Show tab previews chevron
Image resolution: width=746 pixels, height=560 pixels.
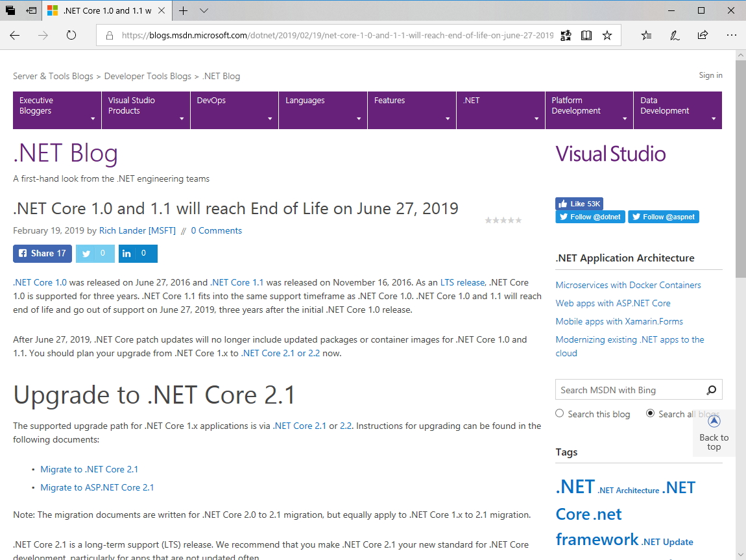[x=204, y=10]
